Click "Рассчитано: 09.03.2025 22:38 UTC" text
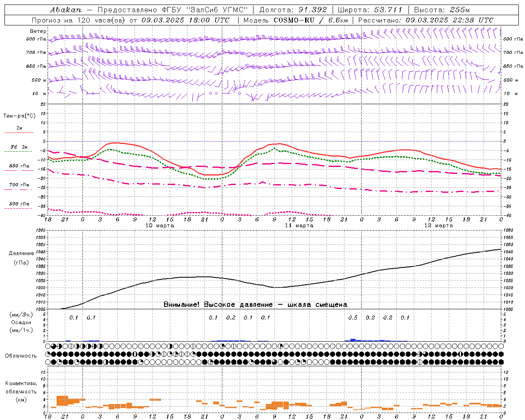Image resolution: width=525 pixels, height=420 pixels. pos(426,20)
